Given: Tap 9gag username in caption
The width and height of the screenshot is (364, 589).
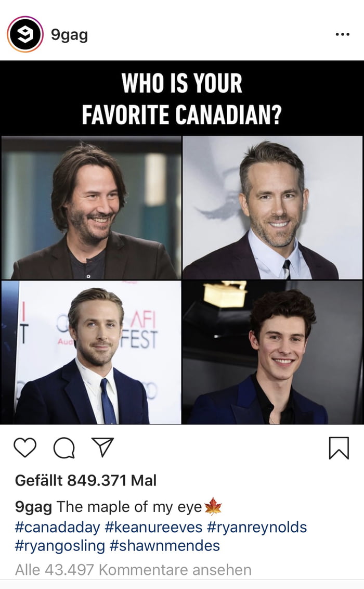Looking at the screenshot, I should coord(33,507).
